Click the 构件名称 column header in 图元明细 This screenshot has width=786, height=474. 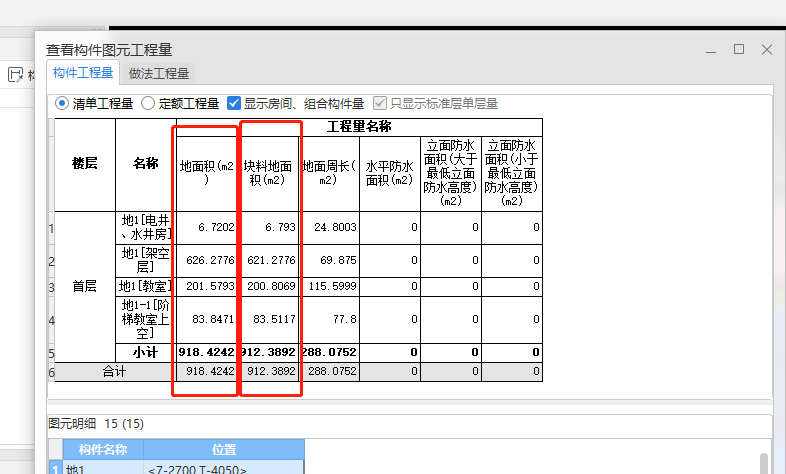(x=103, y=449)
